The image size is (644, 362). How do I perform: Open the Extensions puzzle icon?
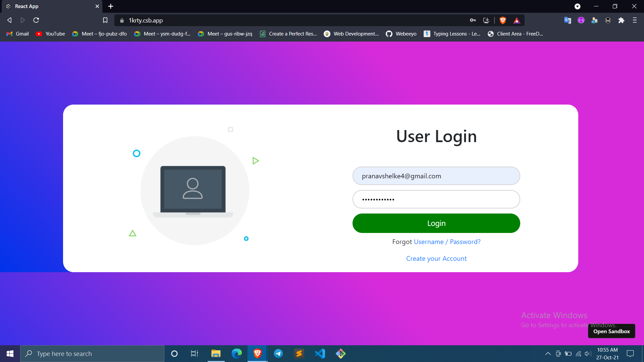[x=621, y=20]
